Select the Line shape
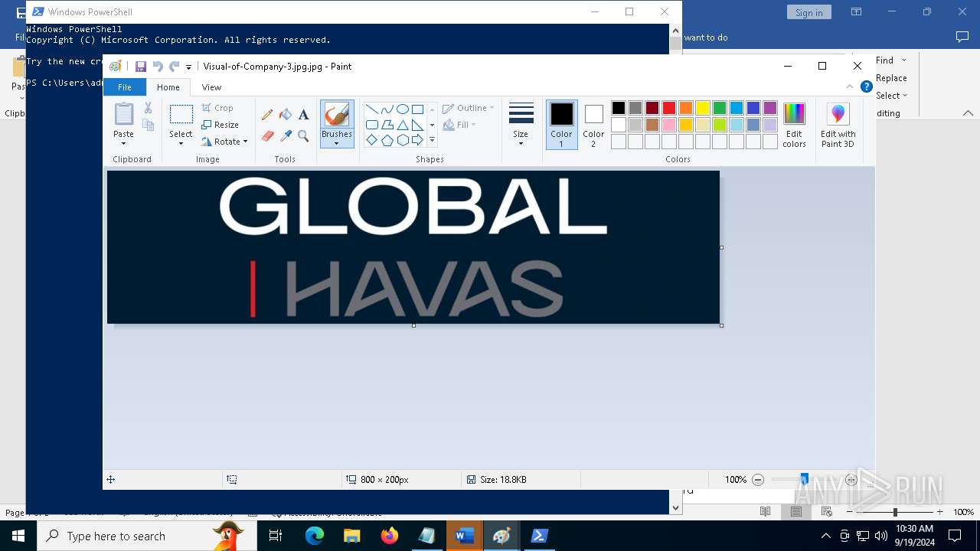The height and width of the screenshot is (551, 980). pyautogui.click(x=371, y=109)
